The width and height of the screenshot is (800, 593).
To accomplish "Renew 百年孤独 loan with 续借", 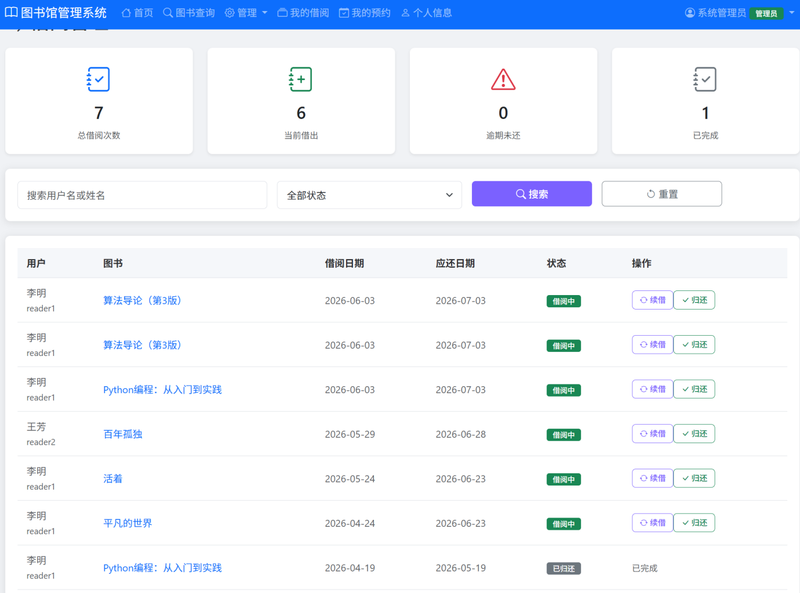I will coord(653,434).
